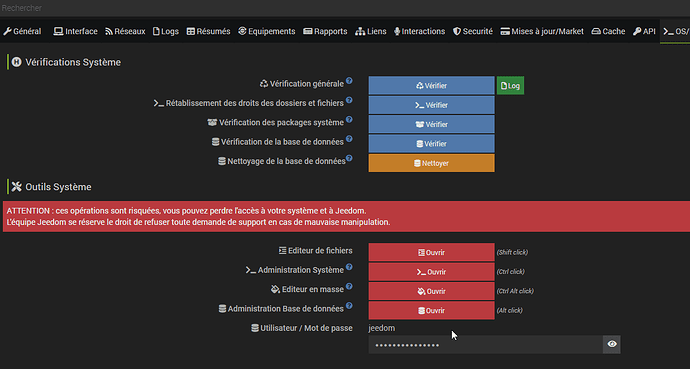Go to the Interactions tab

pyautogui.click(x=419, y=31)
